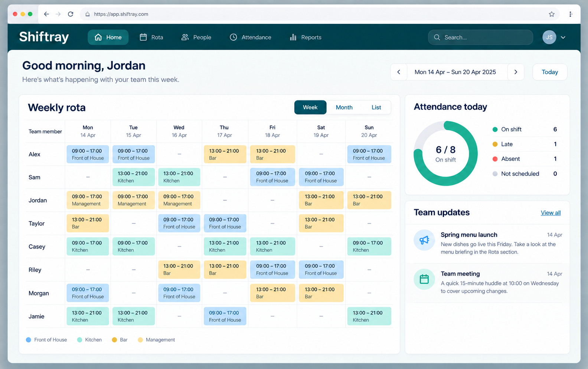
Task: Open Riley's Saturday Front of House shift
Action: pos(321,269)
